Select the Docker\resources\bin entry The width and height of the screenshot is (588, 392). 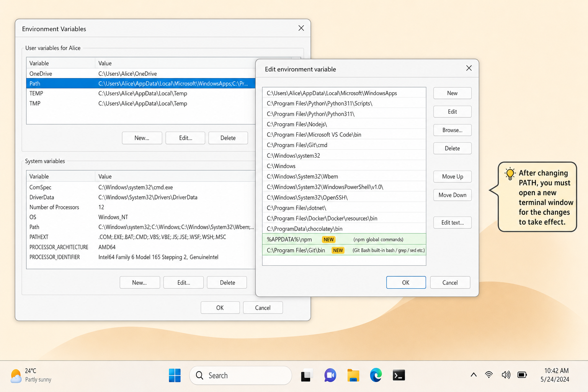tap(344, 218)
